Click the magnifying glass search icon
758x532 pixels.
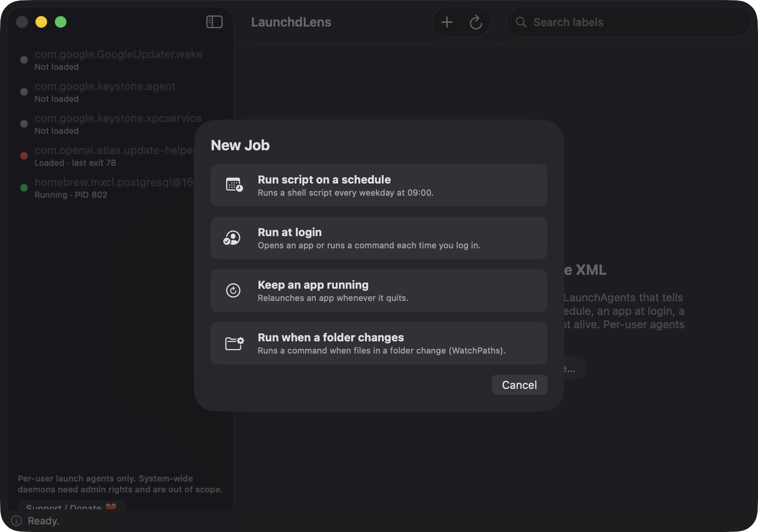click(521, 22)
